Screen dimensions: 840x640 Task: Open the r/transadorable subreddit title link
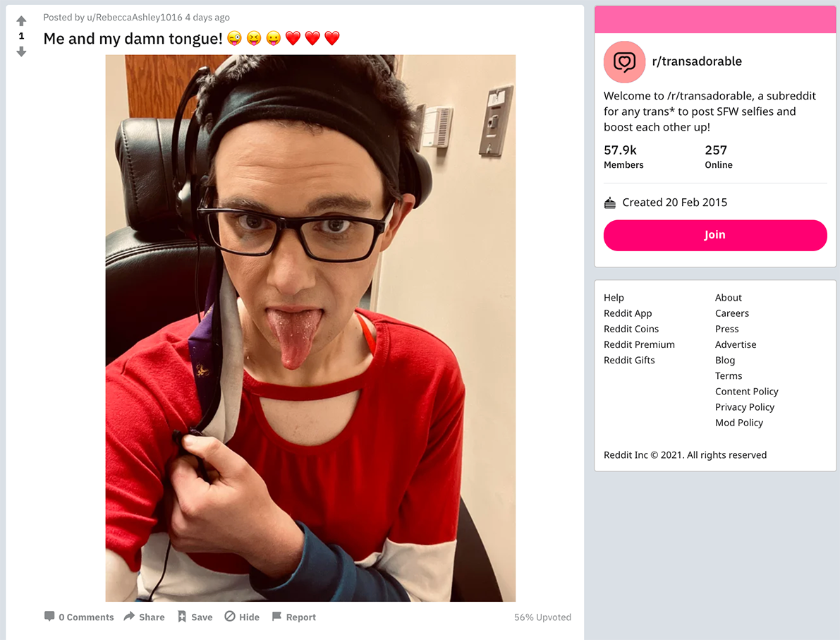pyautogui.click(x=696, y=61)
